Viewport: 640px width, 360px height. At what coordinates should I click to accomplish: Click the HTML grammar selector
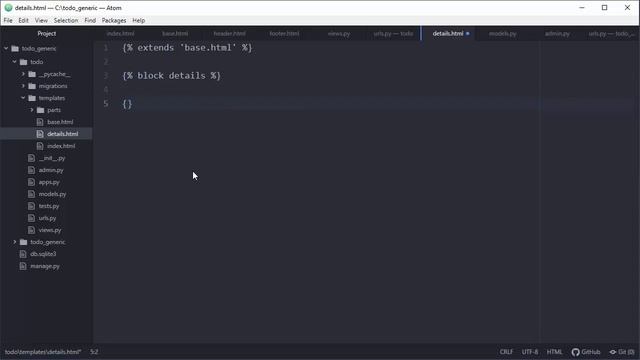[x=554, y=352]
